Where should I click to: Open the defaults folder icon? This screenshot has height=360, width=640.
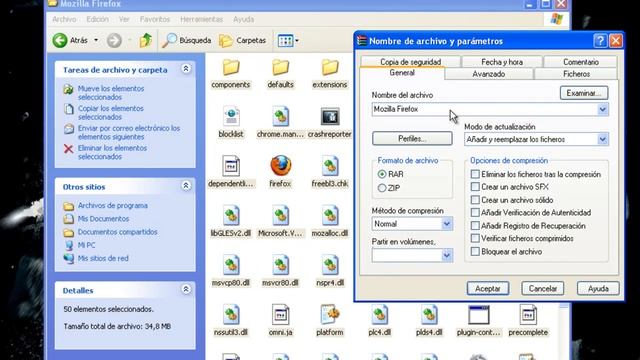280,68
